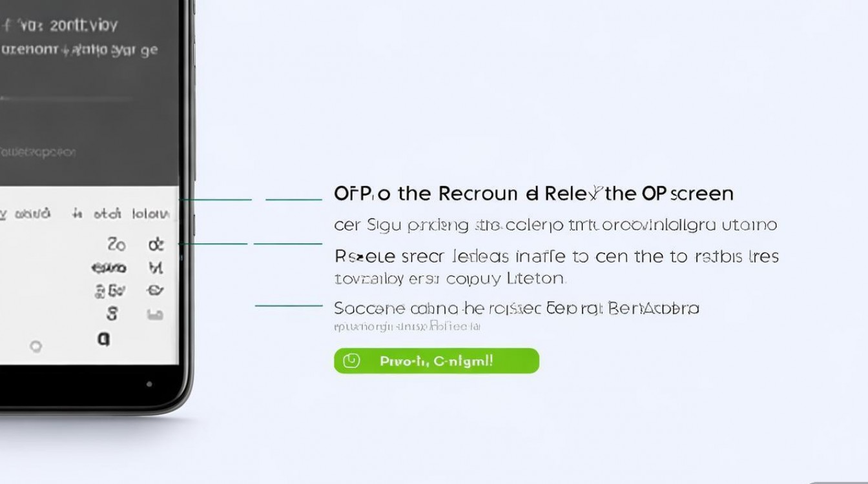This screenshot has height=484, width=868.
Task: Select the "cer Sigu" description line
Action: [555, 225]
